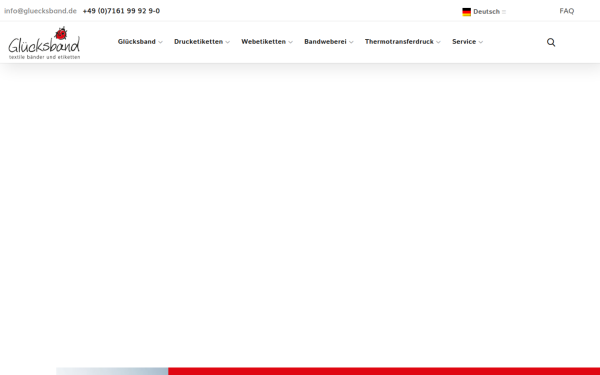Open the search magnifier icon
The image size is (600, 375).
click(551, 42)
